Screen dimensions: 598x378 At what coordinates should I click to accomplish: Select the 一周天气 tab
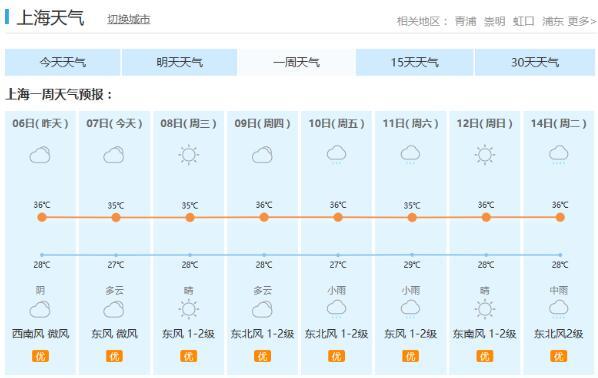[x=296, y=62]
